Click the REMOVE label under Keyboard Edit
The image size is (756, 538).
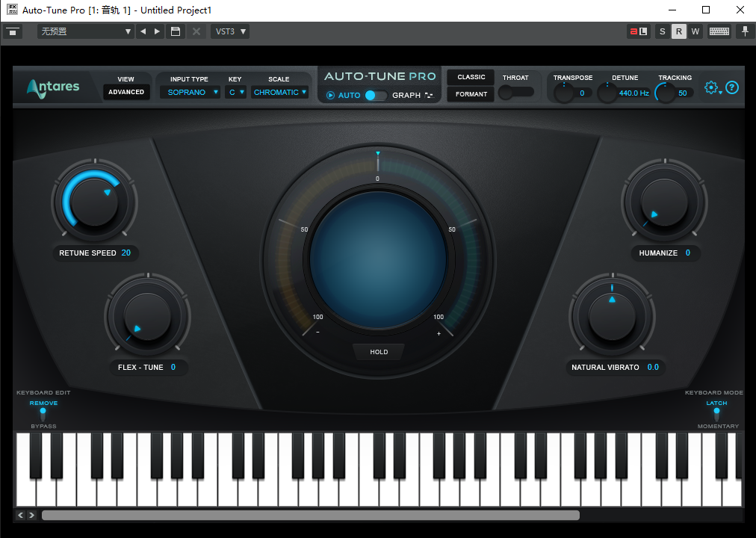43,403
